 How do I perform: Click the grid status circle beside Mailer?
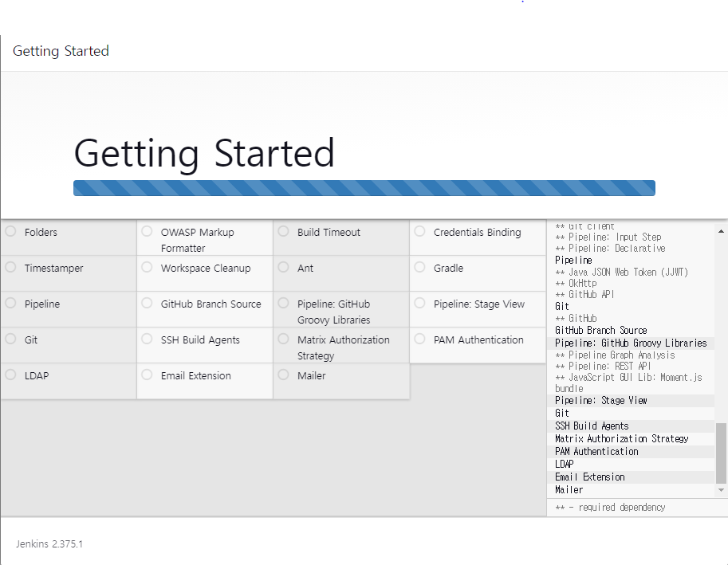(283, 375)
